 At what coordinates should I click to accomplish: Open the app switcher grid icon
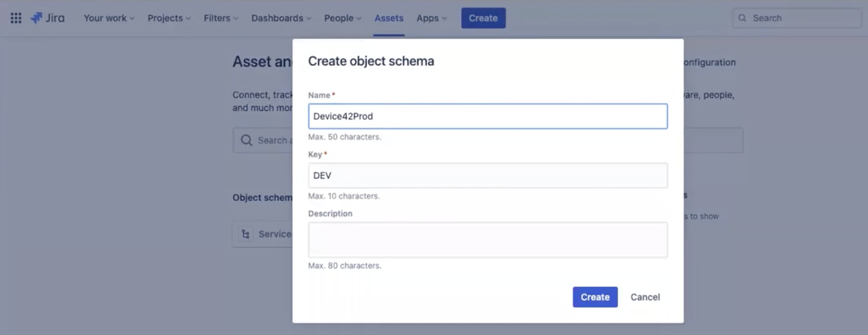(x=16, y=18)
